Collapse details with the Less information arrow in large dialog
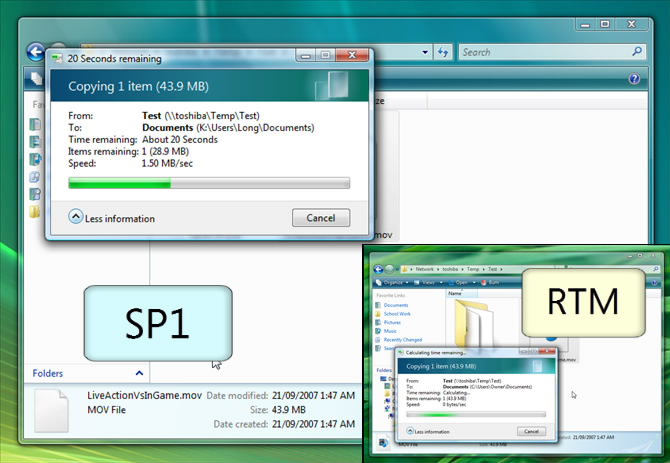Viewport: 670px width, 463px height. click(x=76, y=217)
